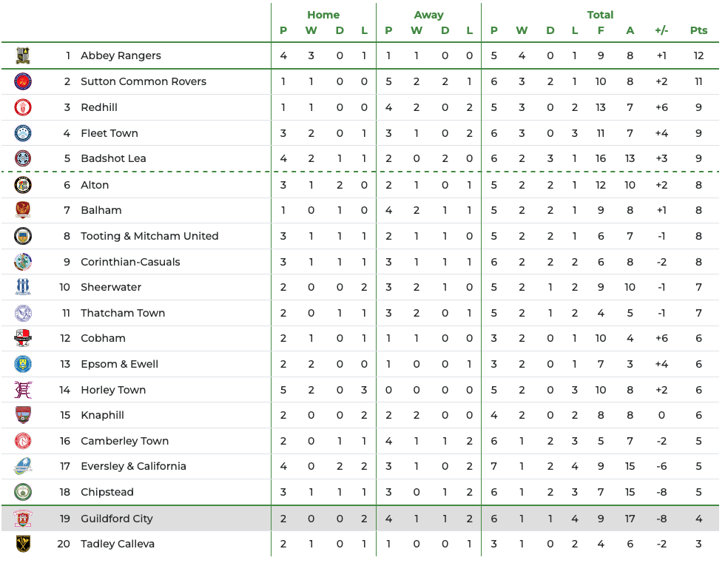Select the Away column group header
The height and width of the screenshot is (563, 728).
point(428,15)
